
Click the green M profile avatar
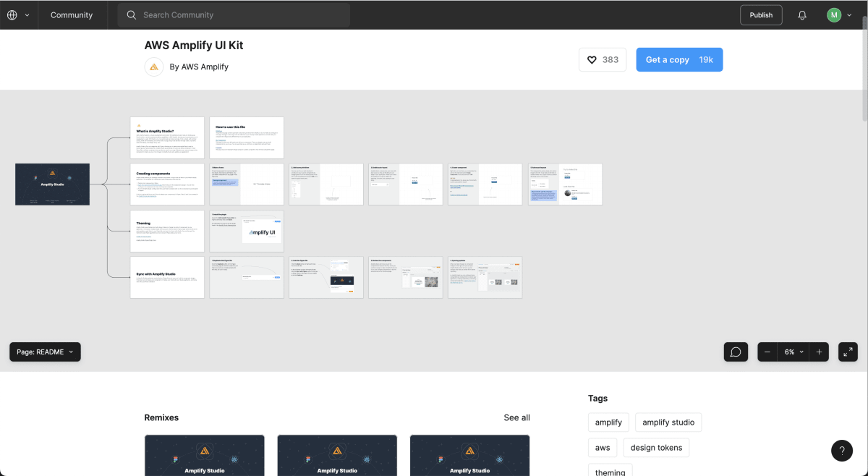pyautogui.click(x=834, y=15)
